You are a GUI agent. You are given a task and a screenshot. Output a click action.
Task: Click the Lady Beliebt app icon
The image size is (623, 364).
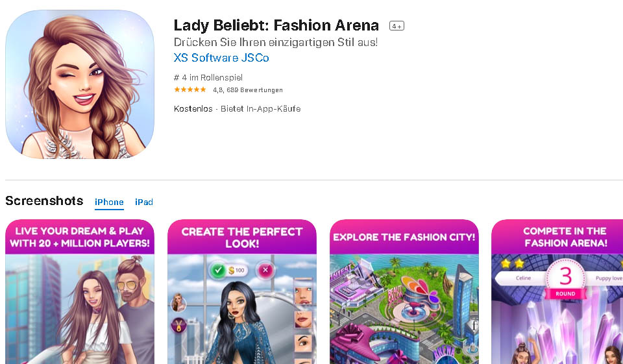[x=80, y=84]
